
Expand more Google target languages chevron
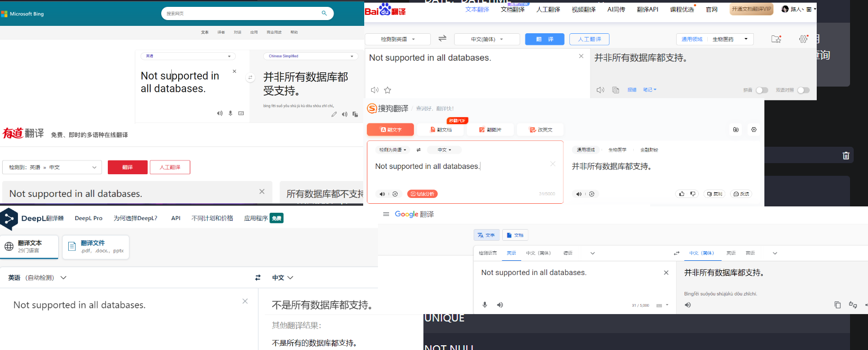click(775, 253)
